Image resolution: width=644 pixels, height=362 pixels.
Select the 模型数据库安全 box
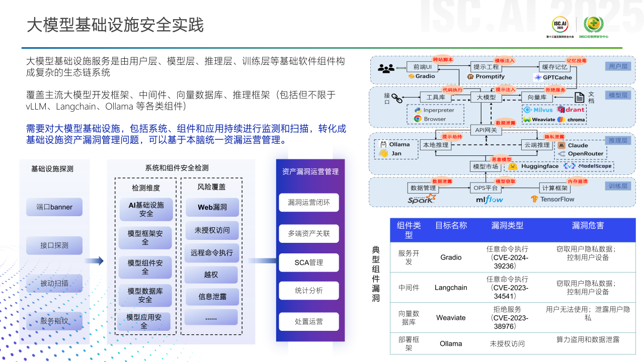coord(145,295)
